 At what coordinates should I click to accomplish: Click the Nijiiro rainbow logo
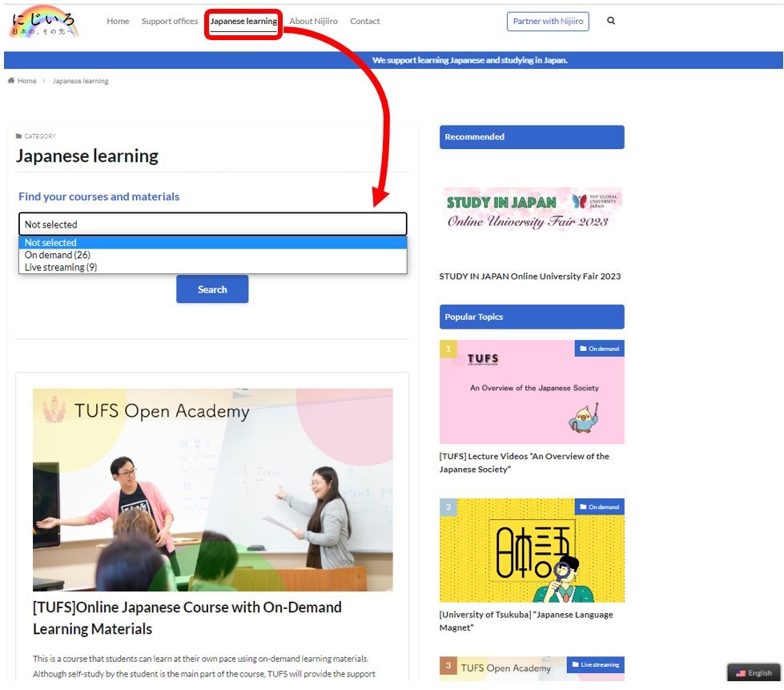click(44, 22)
